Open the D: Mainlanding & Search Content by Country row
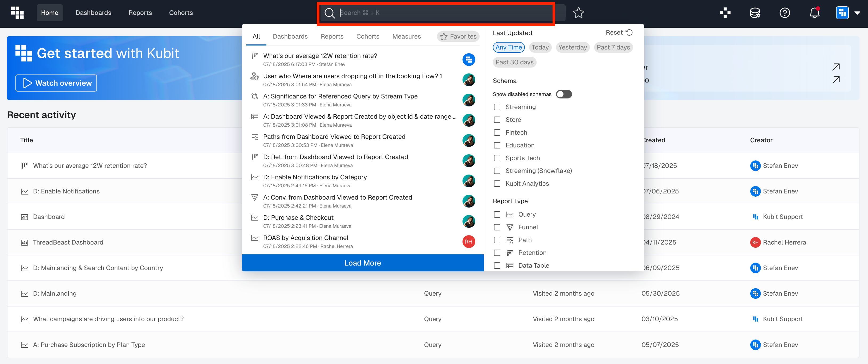 click(x=433, y=268)
